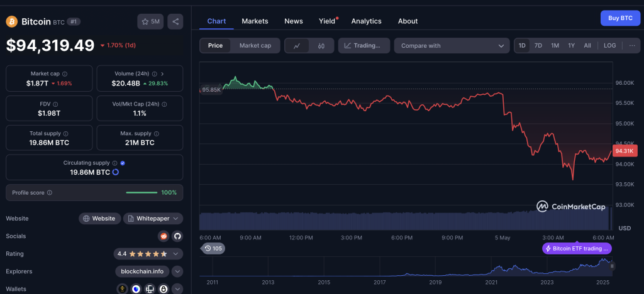Click the verified badge next to Circulating supply
644x294 pixels.
click(123, 163)
